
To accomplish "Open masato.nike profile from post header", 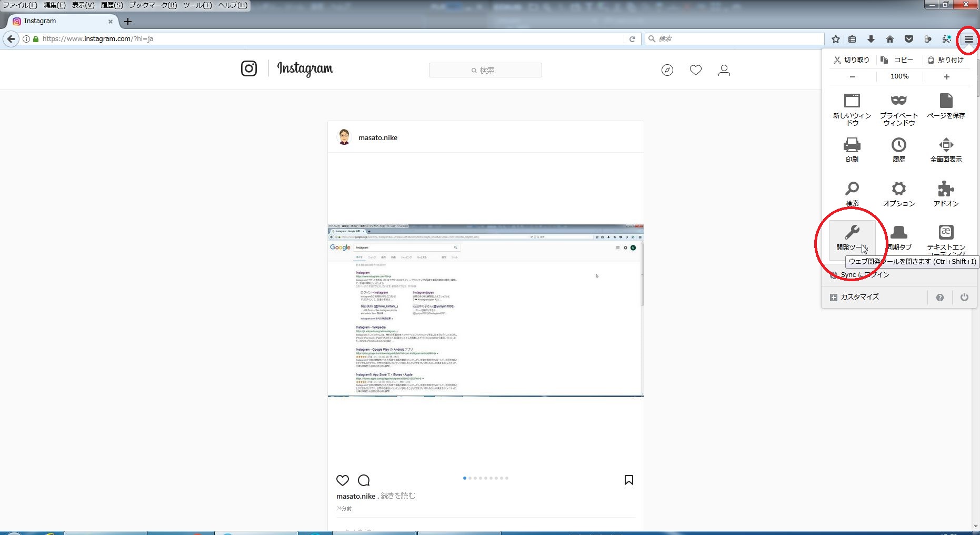I will coord(378,137).
